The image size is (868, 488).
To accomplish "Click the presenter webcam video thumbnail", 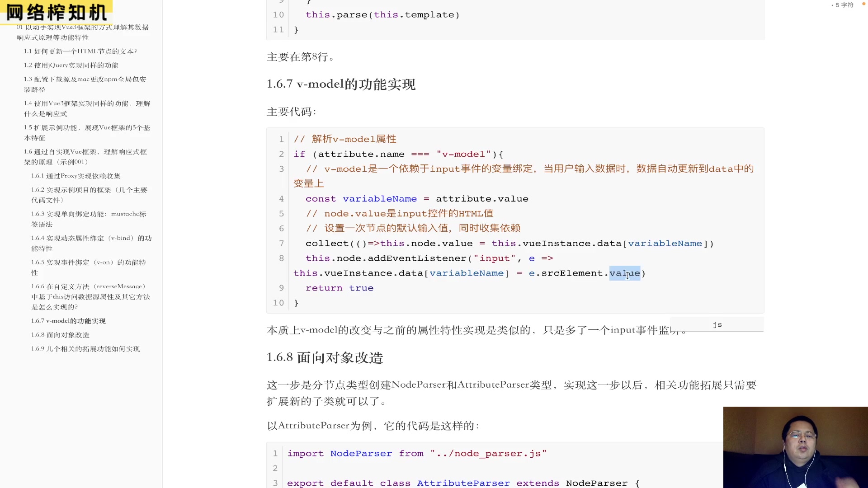I will pyautogui.click(x=795, y=447).
